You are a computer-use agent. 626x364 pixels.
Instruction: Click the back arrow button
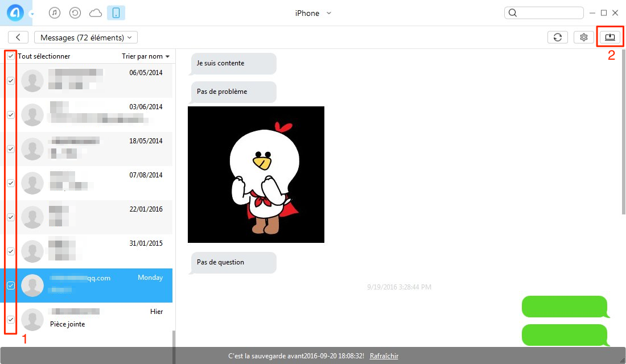[x=18, y=37]
